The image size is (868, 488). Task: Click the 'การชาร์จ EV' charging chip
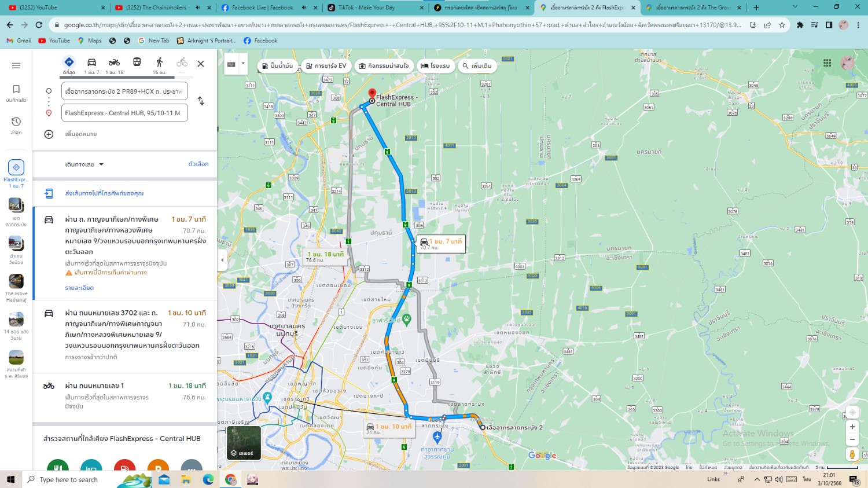326,66
